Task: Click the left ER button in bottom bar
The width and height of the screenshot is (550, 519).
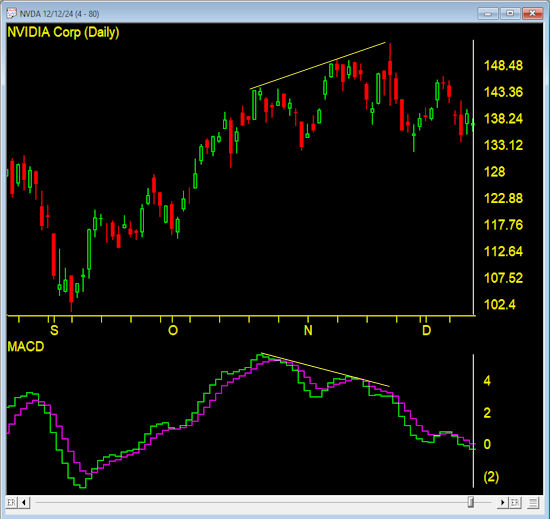Action: 11,503
